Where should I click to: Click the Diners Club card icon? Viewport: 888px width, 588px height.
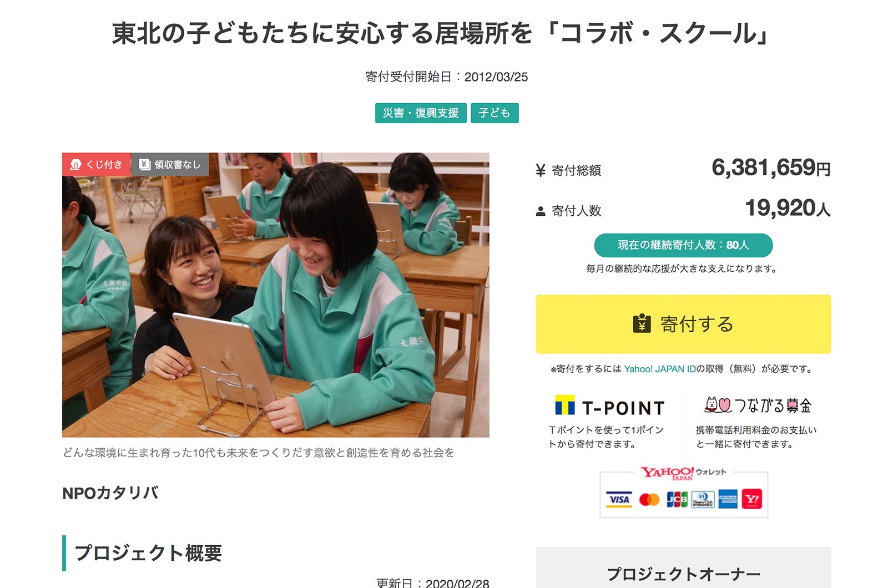(x=703, y=499)
